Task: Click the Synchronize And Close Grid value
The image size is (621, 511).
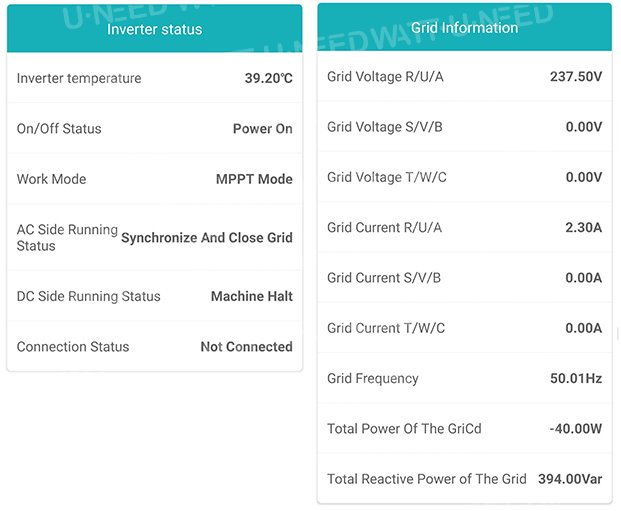Action: (x=207, y=238)
